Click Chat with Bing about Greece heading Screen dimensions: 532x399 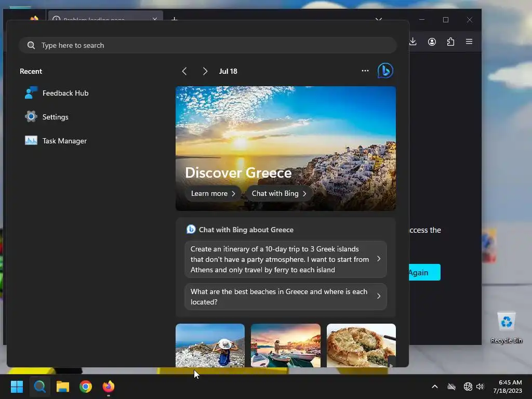coord(246,230)
